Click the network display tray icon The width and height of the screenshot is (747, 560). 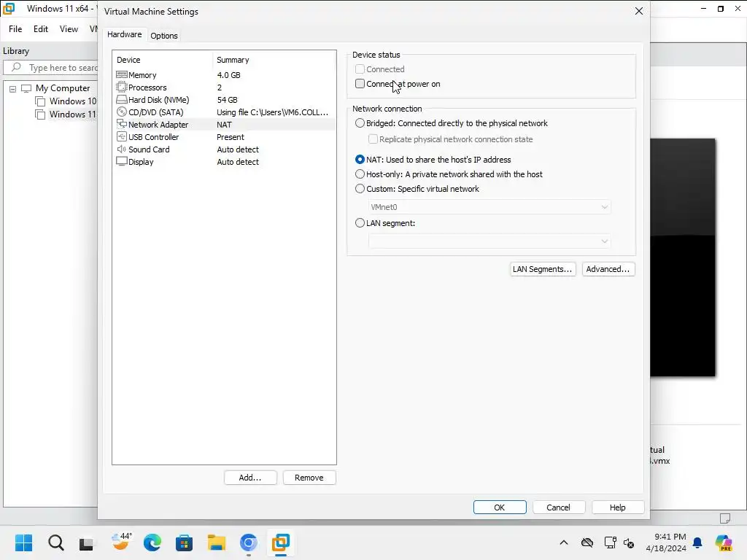611,542
